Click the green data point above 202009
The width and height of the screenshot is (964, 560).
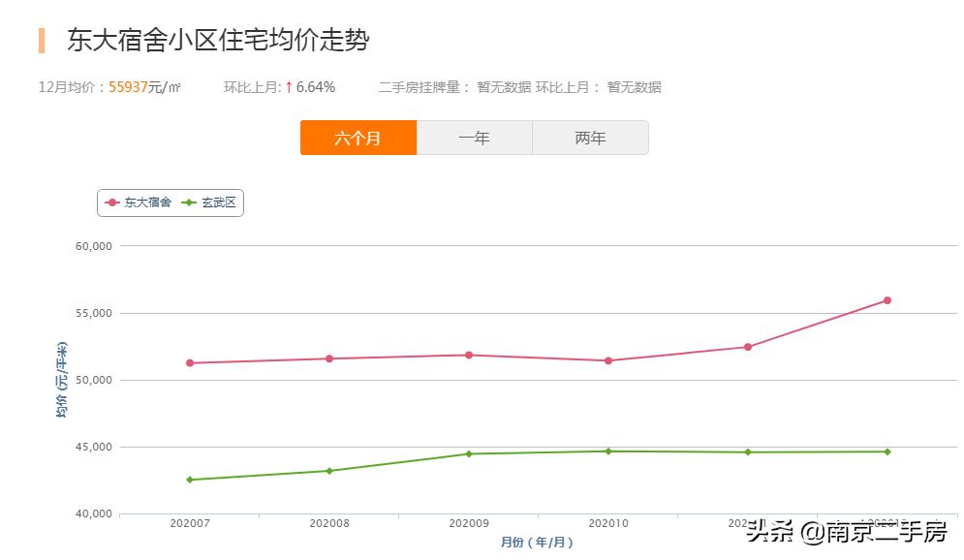pos(469,452)
